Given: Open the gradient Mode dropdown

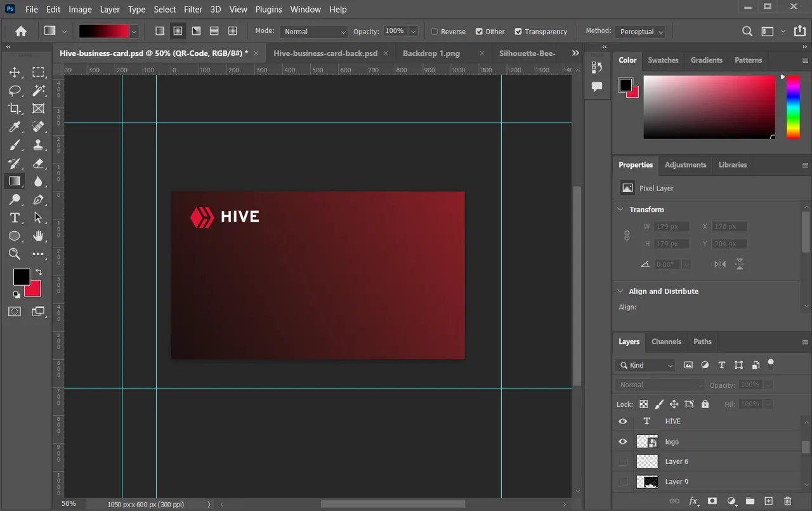Looking at the screenshot, I should 314,31.
